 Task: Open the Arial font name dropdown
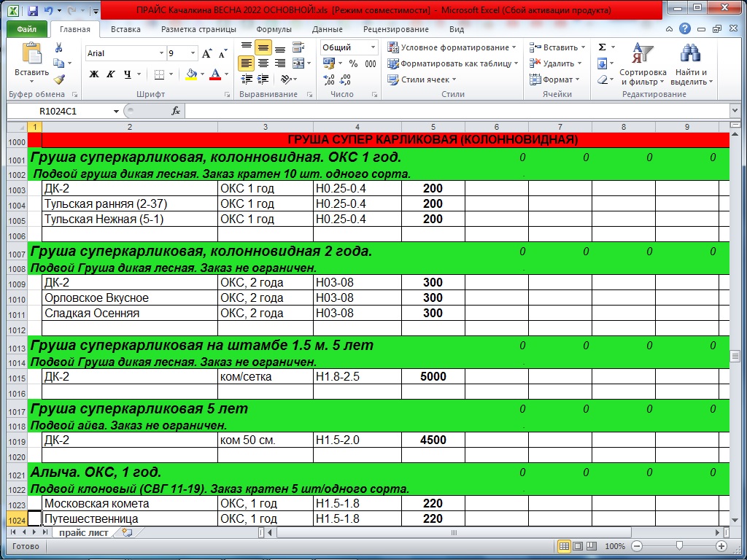(161, 54)
